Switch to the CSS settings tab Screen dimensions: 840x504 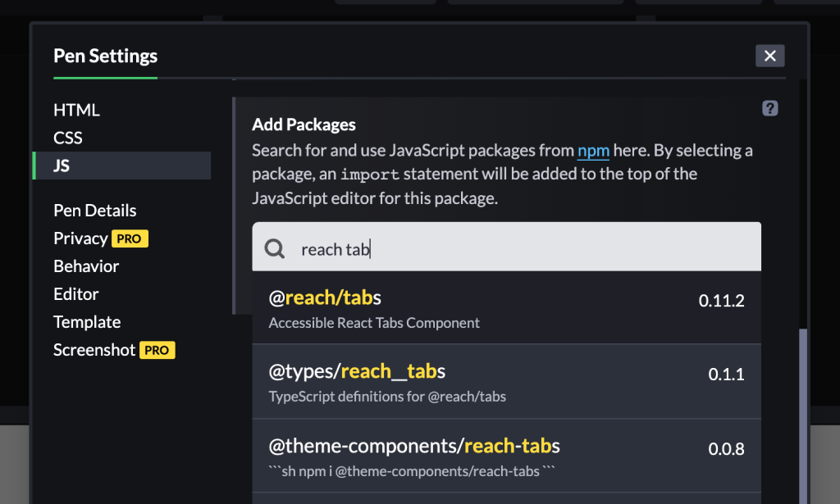tap(68, 138)
